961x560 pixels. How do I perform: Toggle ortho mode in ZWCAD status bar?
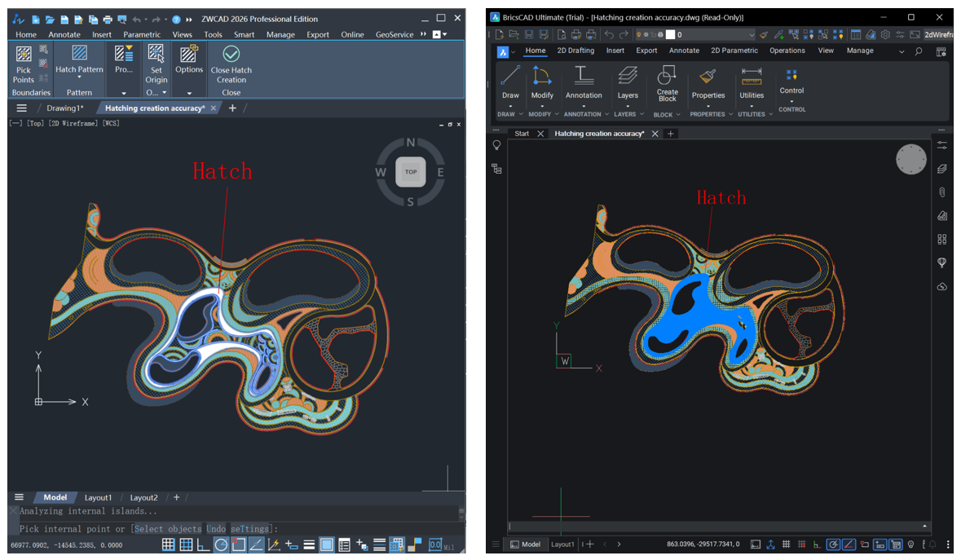[203, 544]
